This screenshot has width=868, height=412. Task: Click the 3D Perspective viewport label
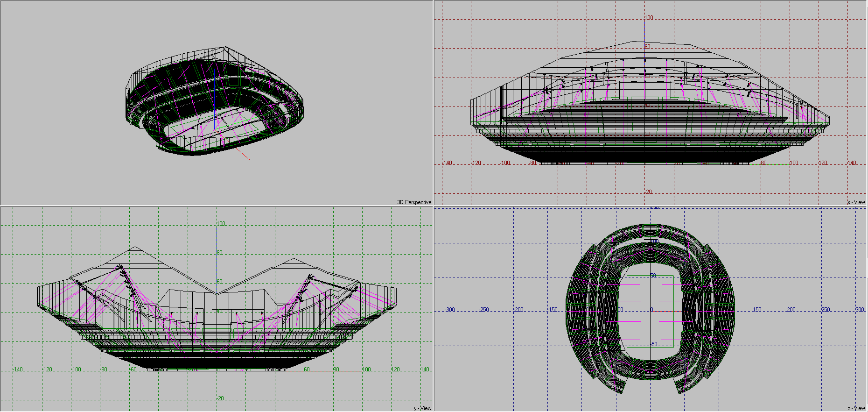(414, 202)
